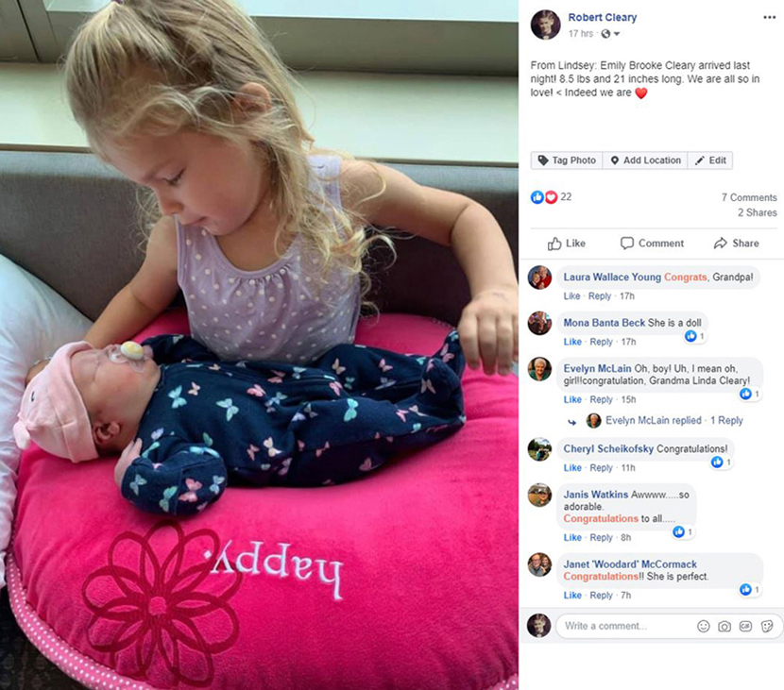Viewport: 784px width, 690px height.
Task: Like the post with thumbs-up button
Action: 566,244
